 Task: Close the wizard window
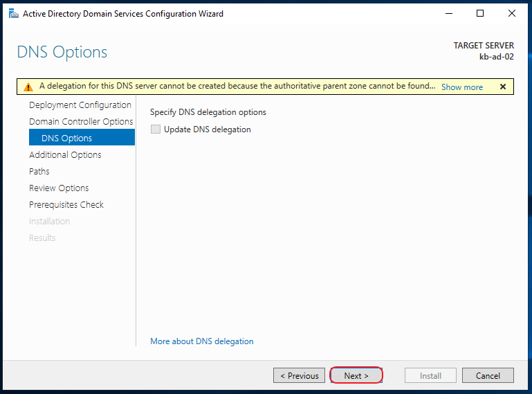(x=512, y=14)
